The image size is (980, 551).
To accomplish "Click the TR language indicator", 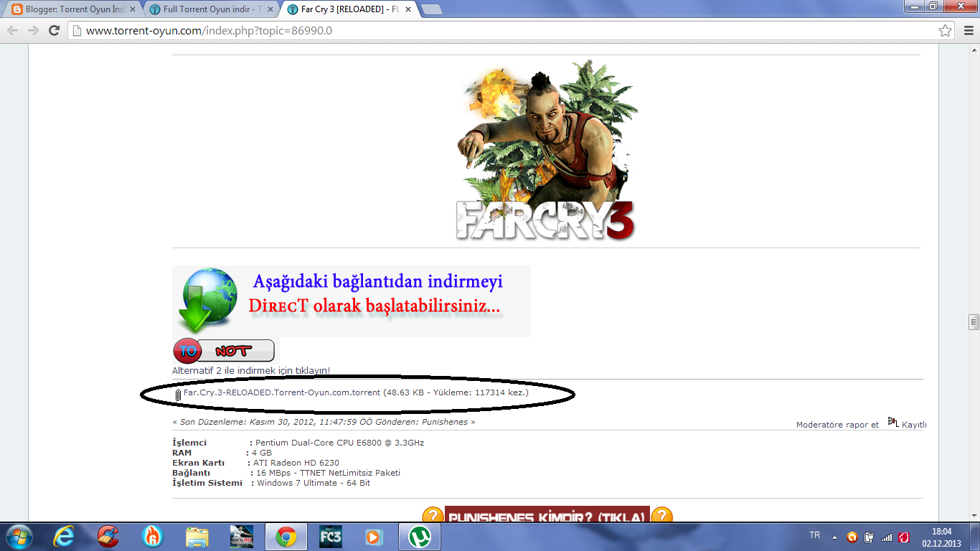I will [x=815, y=535].
